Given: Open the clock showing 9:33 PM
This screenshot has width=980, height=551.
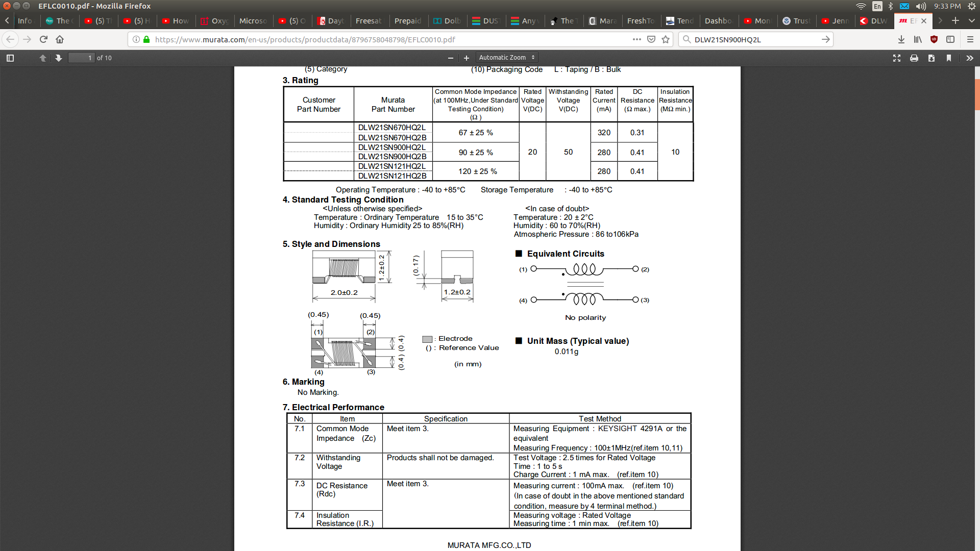Looking at the screenshot, I should point(947,6).
